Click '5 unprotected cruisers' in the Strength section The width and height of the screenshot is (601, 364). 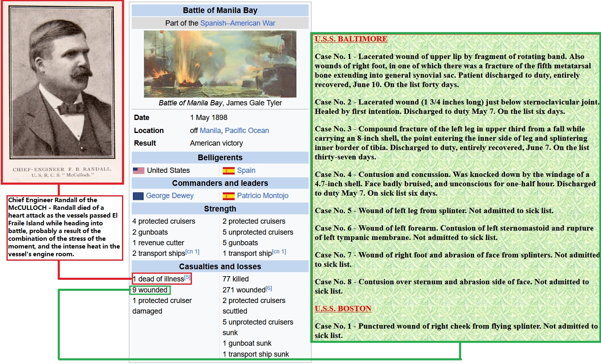pyautogui.click(x=258, y=232)
